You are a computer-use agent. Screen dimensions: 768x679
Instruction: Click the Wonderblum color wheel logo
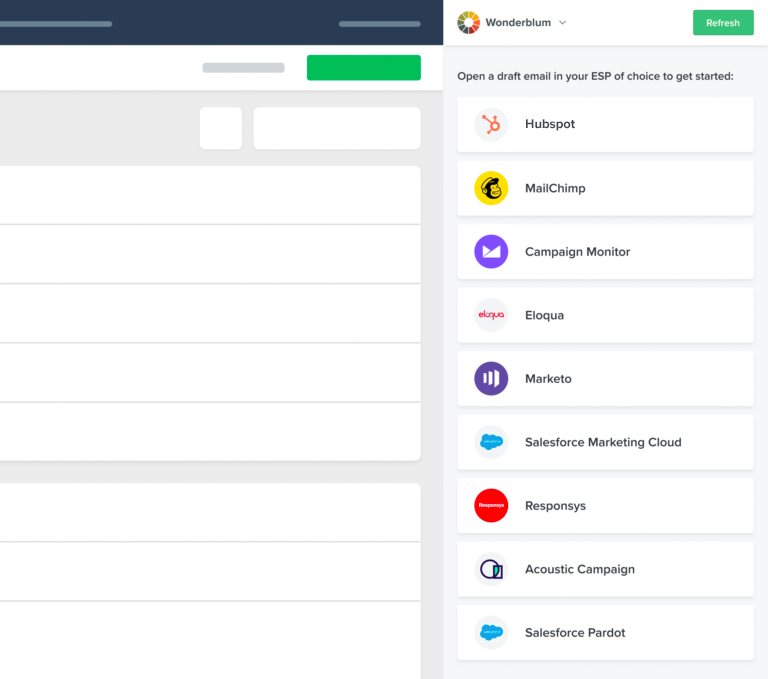468,23
